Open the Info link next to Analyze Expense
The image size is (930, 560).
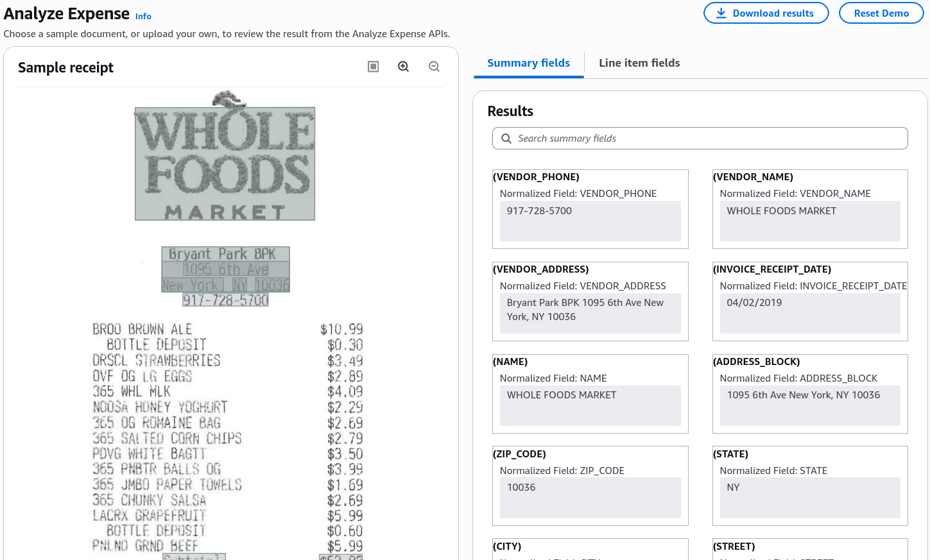pyautogui.click(x=143, y=16)
